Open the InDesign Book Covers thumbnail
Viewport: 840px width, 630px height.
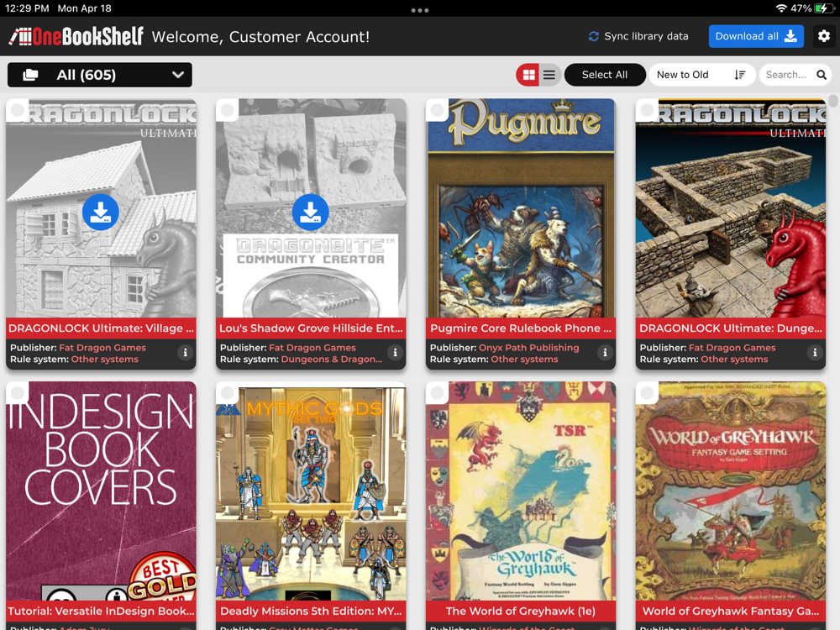(101, 491)
